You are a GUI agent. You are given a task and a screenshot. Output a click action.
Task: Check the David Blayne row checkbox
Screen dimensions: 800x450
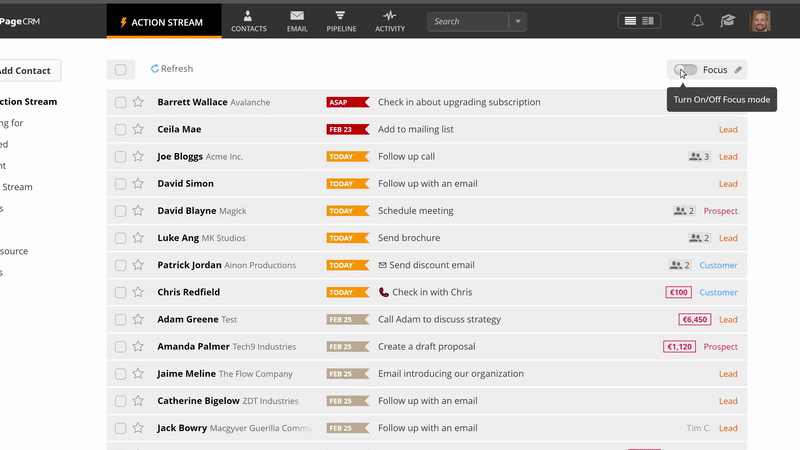(x=120, y=211)
